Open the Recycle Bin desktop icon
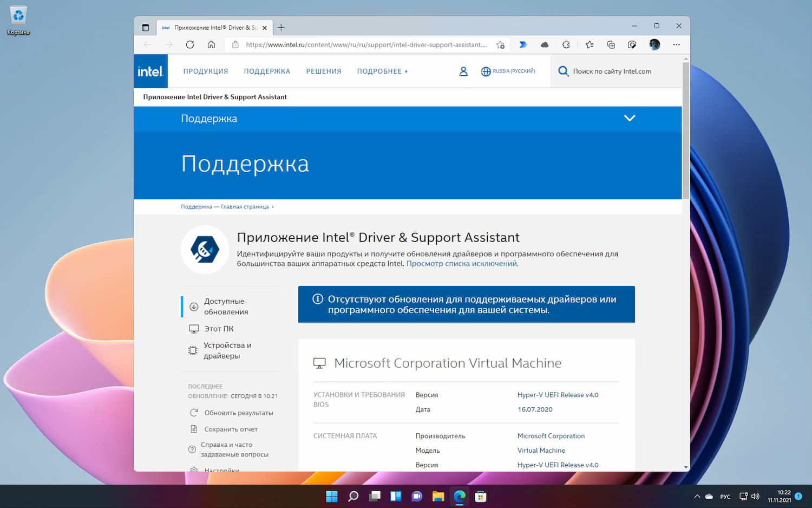The height and width of the screenshot is (508, 812). click(18, 21)
